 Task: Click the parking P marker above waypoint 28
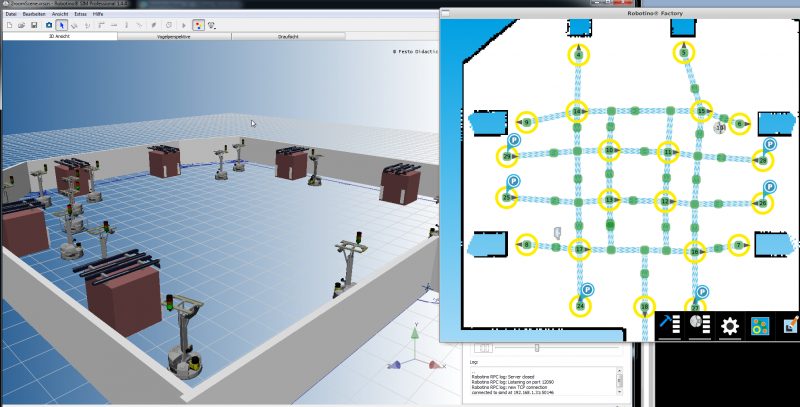pyautogui.click(x=770, y=145)
